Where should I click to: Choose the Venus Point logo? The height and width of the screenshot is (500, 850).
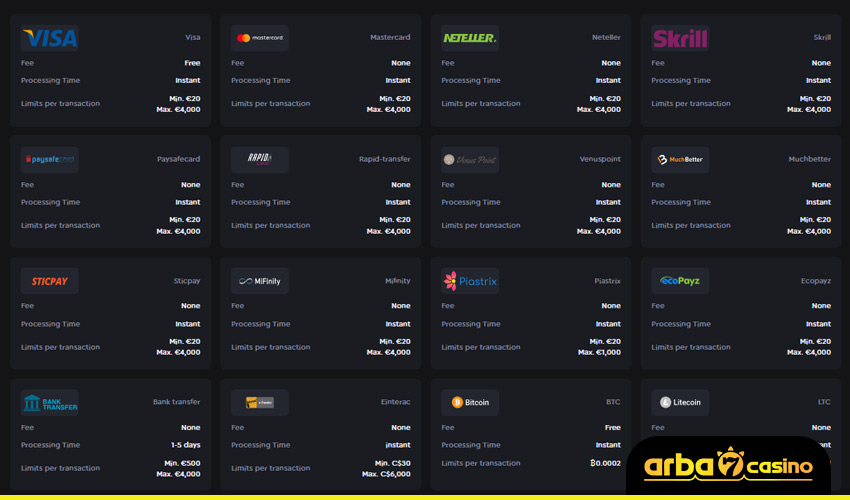[469, 160]
